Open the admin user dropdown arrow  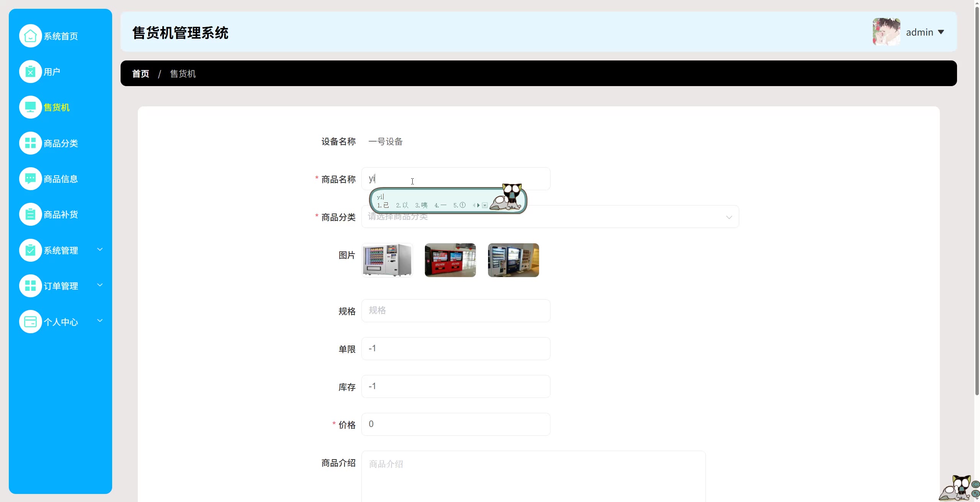coord(941,32)
